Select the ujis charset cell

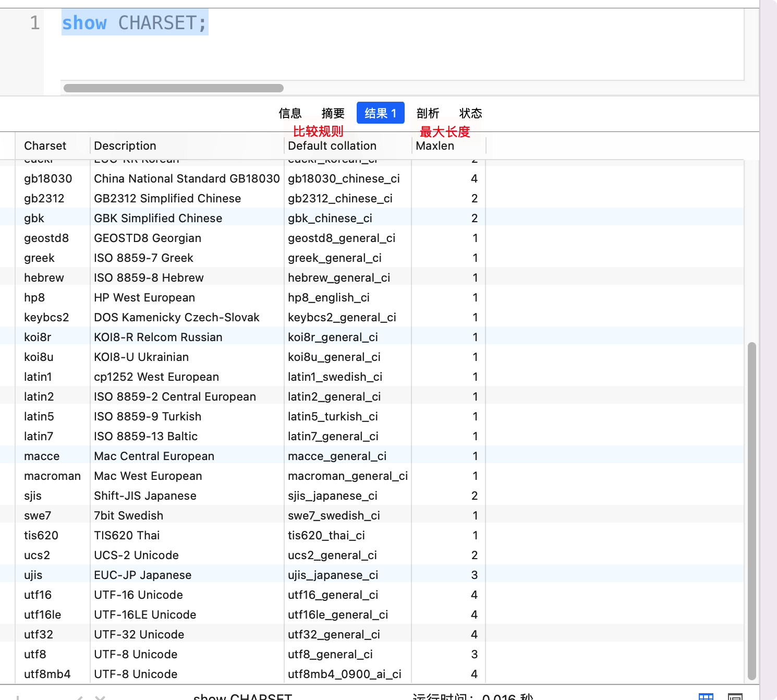(33, 575)
